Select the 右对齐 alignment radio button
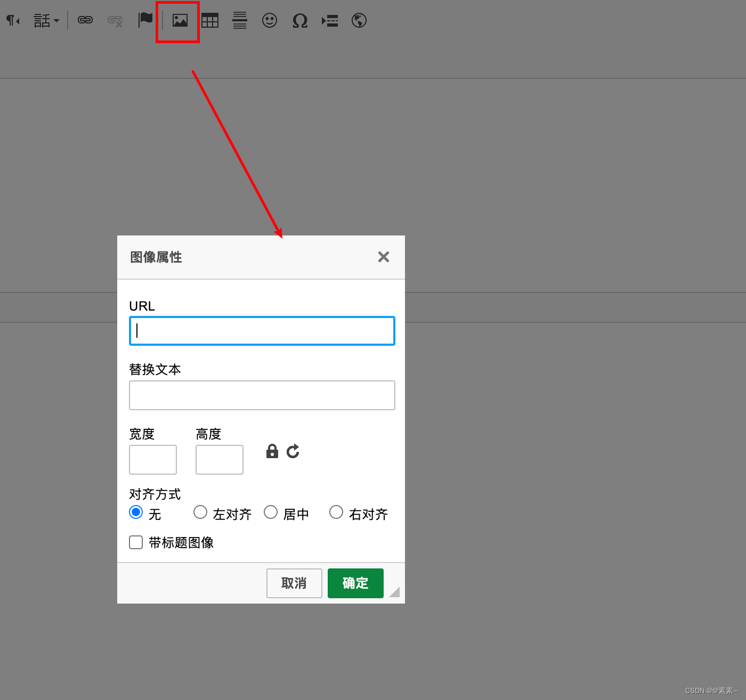This screenshot has height=700, width=746. (336, 512)
